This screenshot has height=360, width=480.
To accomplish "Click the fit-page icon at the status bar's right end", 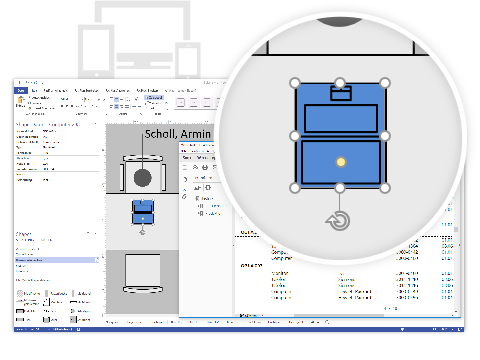I will (460, 329).
